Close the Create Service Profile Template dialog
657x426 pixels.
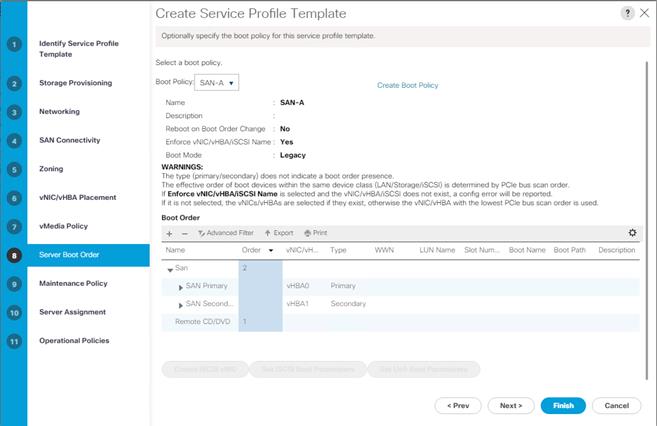coord(643,13)
